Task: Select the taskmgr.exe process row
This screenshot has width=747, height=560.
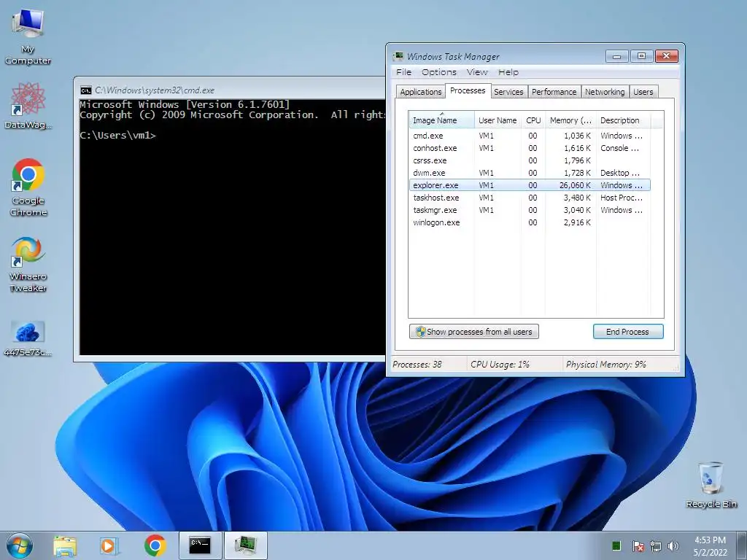Action: (x=530, y=210)
